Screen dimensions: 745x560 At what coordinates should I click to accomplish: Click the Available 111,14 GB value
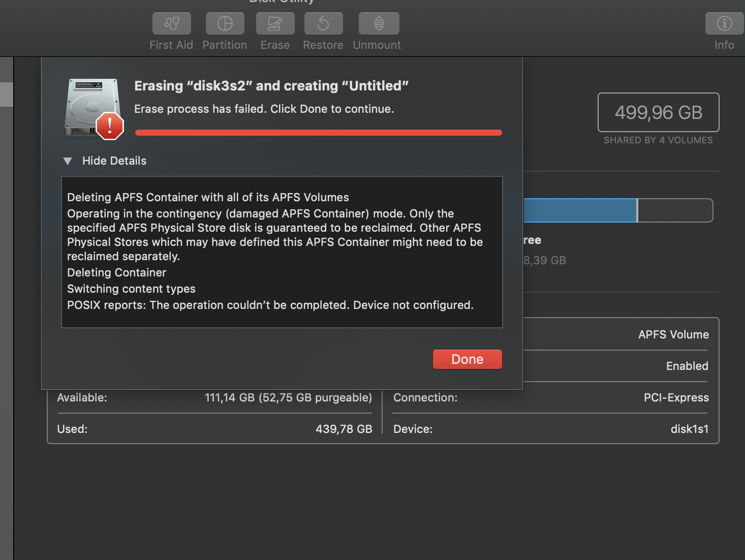288,398
